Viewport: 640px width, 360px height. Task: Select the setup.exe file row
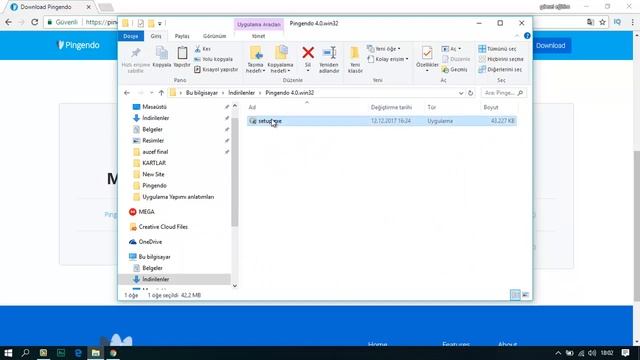click(x=382, y=121)
